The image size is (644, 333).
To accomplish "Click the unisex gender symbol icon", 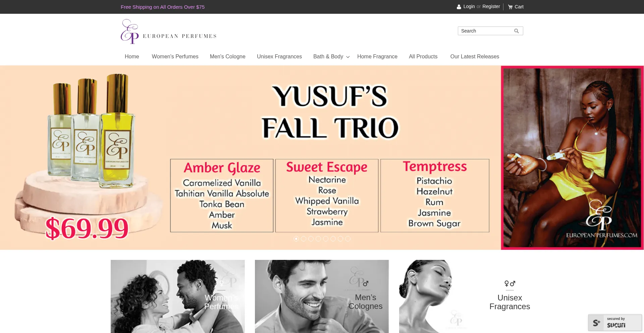I will pos(510,284).
